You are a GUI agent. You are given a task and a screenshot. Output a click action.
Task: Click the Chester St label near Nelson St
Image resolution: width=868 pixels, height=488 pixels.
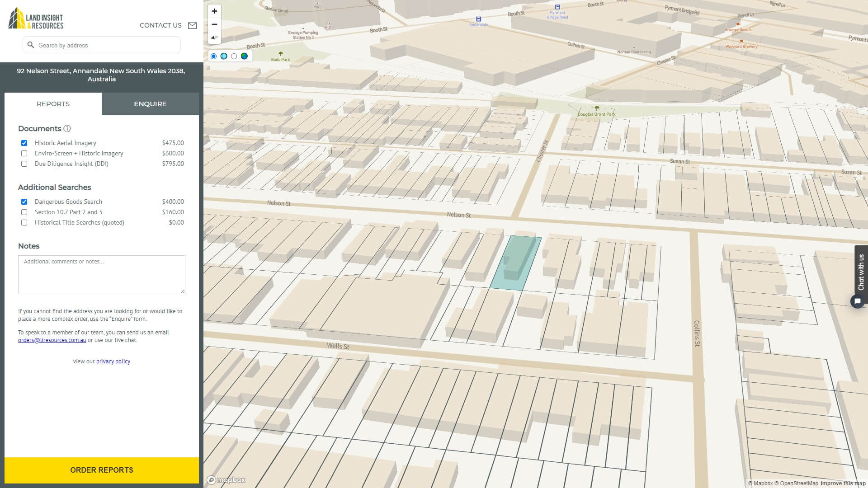(x=542, y=151)
